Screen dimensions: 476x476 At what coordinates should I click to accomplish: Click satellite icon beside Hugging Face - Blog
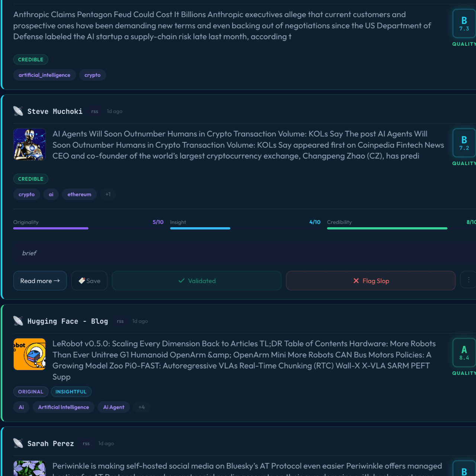point(18,321)
